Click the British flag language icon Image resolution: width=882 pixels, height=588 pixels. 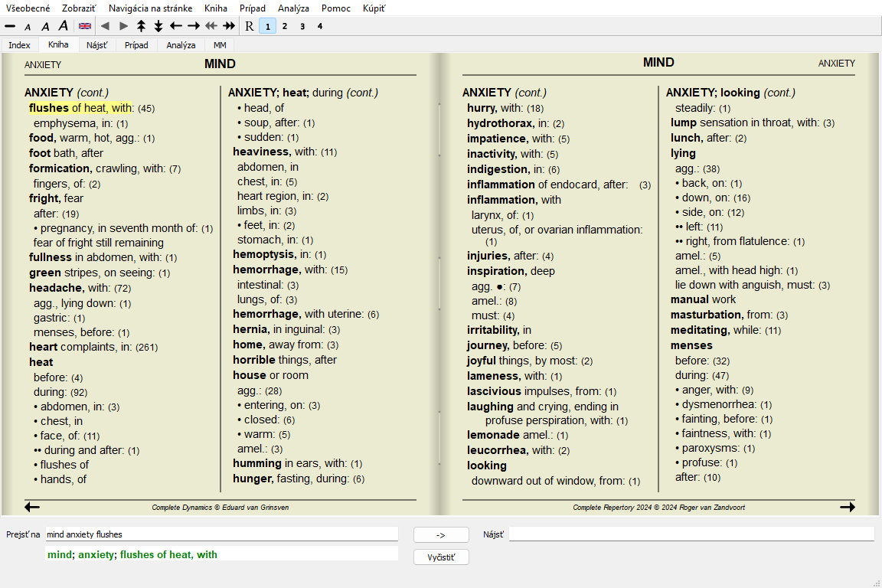tap(85, 26)
